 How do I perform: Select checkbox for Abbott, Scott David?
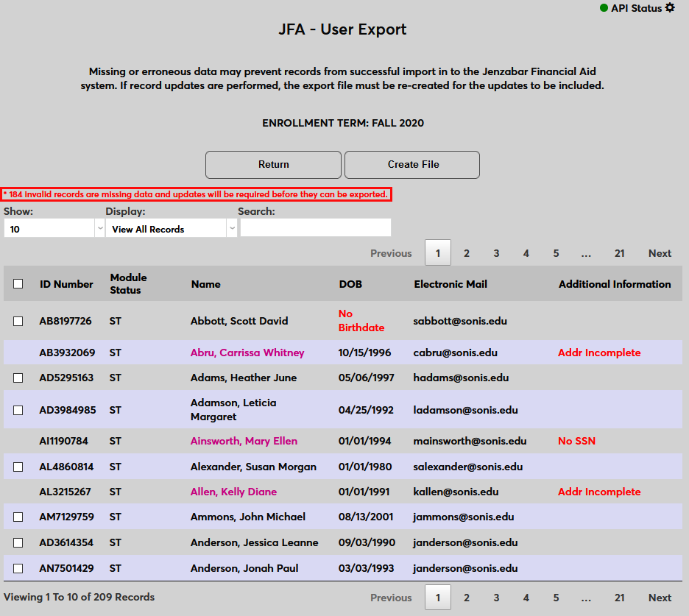(18, 321)
